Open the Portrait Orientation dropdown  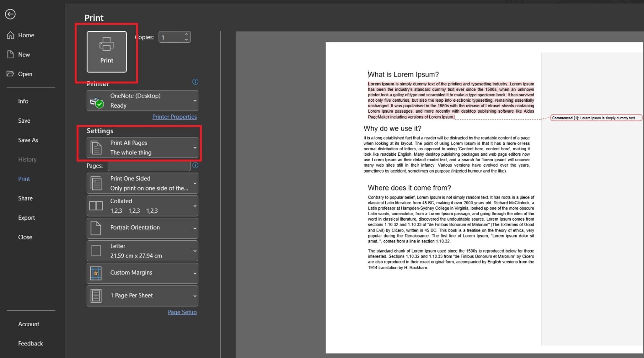click(194, 228)
